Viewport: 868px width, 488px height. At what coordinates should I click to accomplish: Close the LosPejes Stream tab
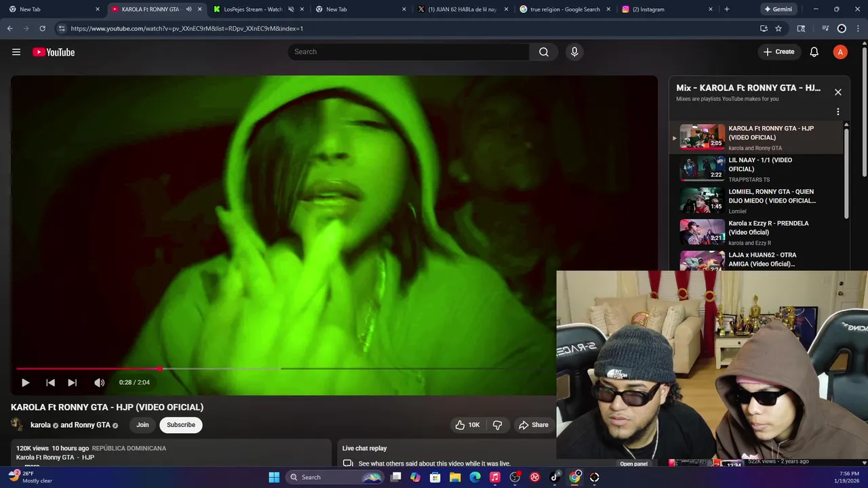click(301, 9)
